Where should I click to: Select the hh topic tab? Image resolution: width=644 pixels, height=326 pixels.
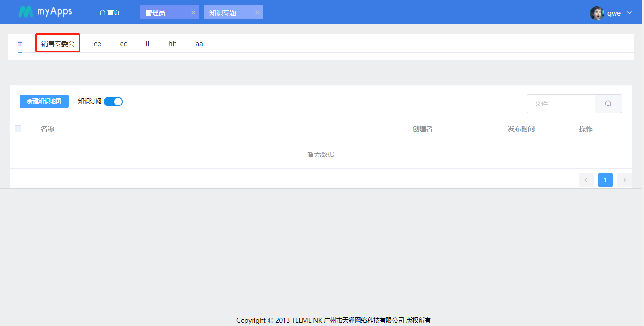172,44
